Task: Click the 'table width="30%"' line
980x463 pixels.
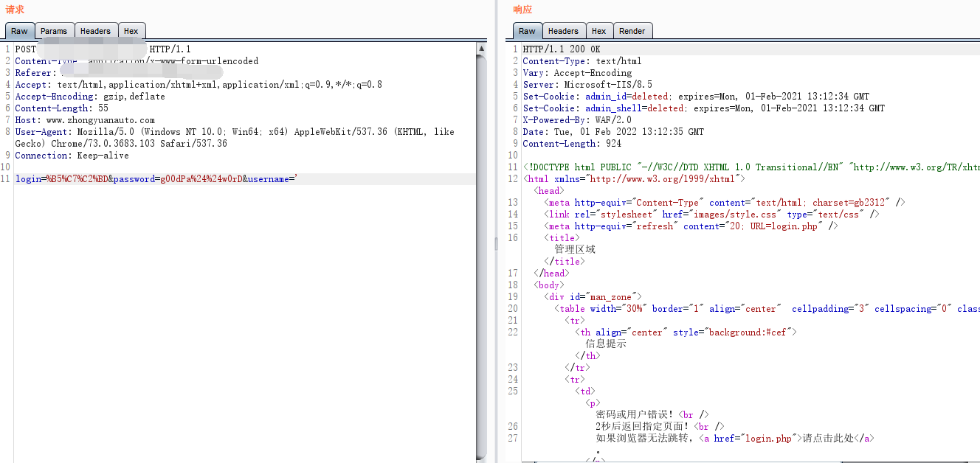Action: (x=767, y=309)
